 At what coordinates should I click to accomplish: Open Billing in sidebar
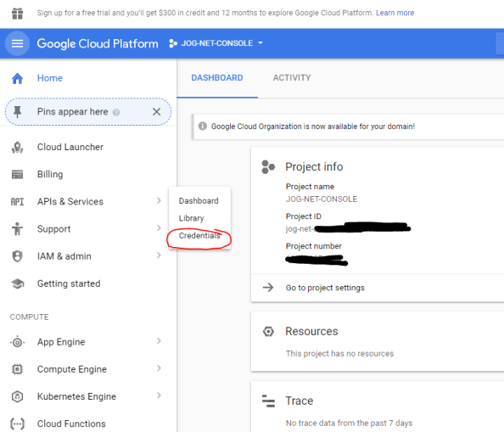[50, 174]
